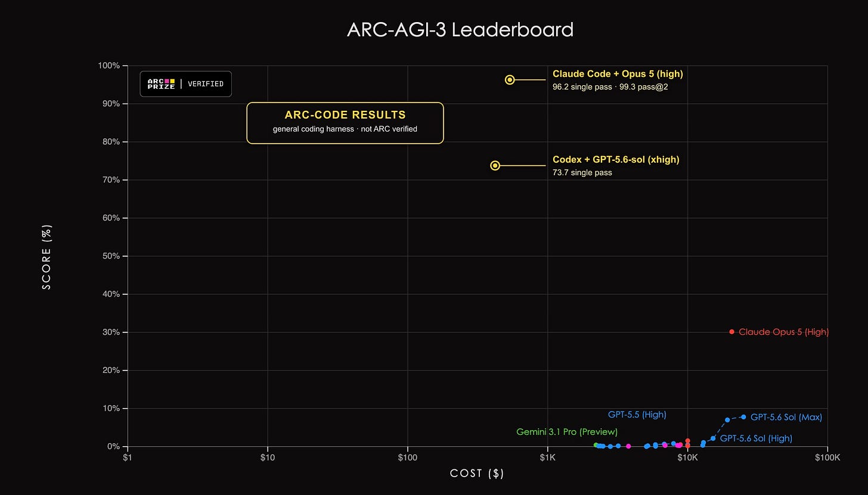Screen dimensions: 868x495
Task: Click text "96.2 single pass · 99.3 pass@2"
Action: (612, 87)
